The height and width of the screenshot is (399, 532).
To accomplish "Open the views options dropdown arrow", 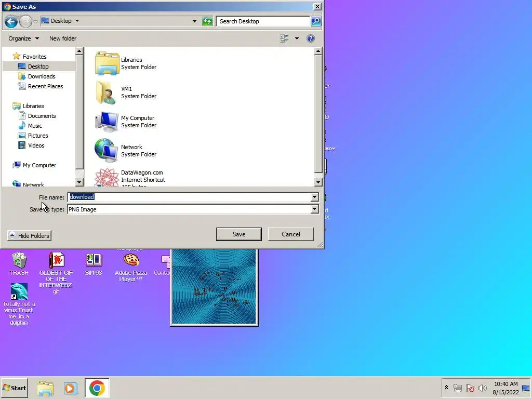I will 297,38.
